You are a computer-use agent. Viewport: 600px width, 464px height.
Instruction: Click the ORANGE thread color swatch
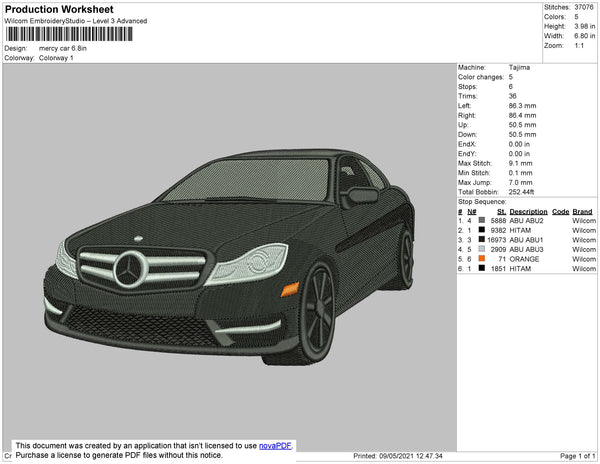point(482,259)
